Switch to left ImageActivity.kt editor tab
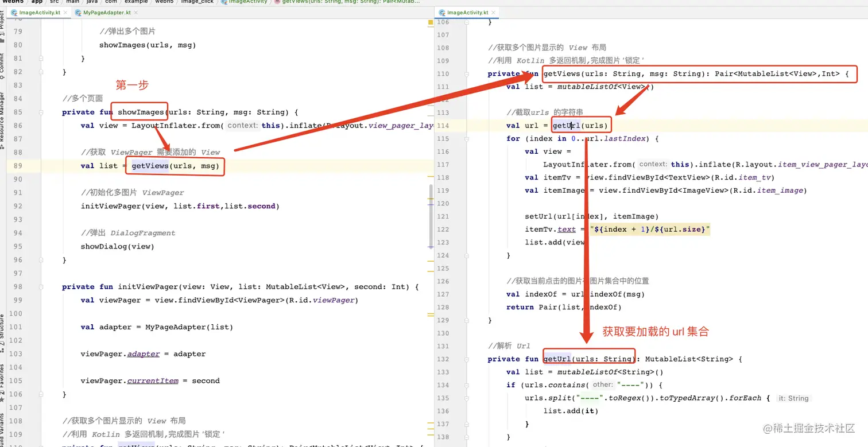Image resolution: width=868 pixels, height=447 pixels. tap(39, 13)
